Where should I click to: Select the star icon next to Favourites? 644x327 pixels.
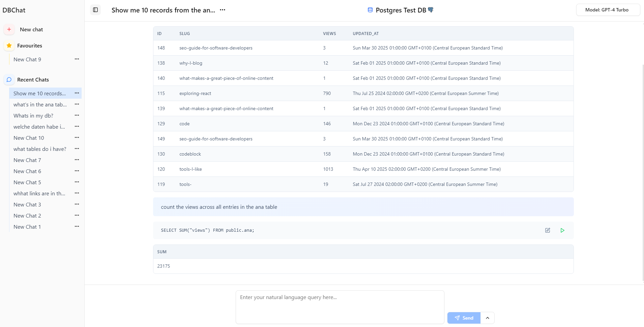click(9, 45)
